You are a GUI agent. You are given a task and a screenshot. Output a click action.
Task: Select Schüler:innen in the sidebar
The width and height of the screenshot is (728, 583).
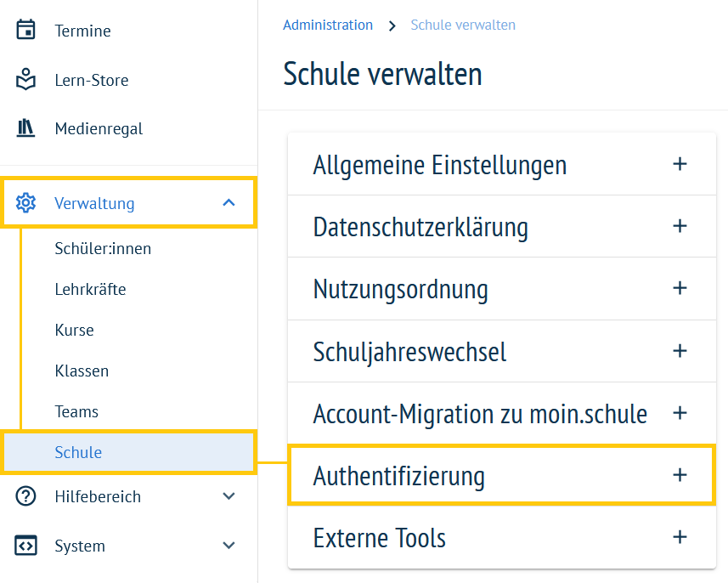tap(103, 248)
